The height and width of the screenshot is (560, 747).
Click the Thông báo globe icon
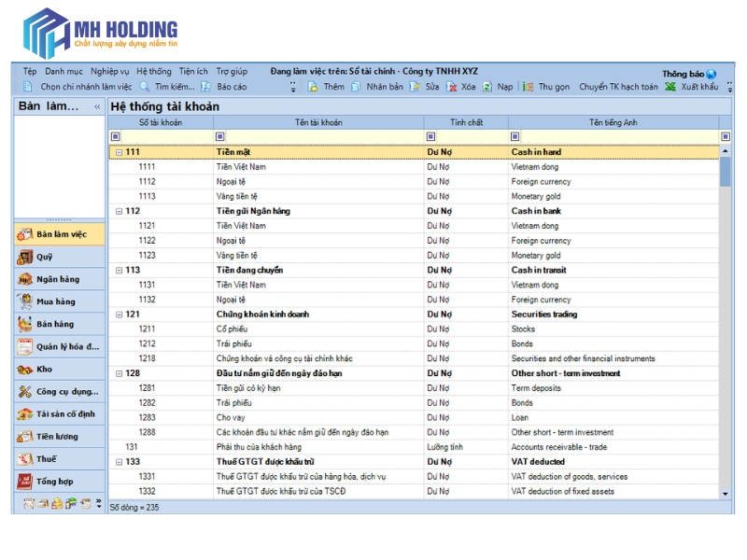coord(712,74)
